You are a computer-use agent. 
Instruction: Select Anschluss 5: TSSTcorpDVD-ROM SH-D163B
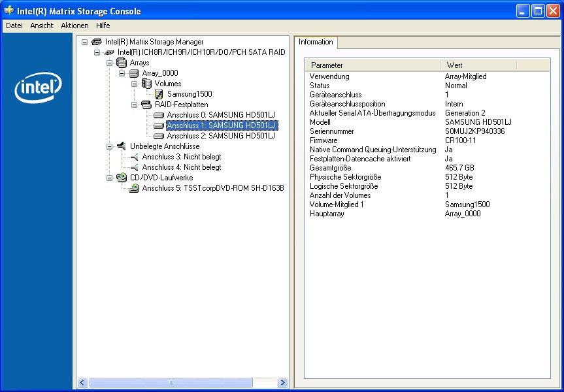[x=213, y=188]
